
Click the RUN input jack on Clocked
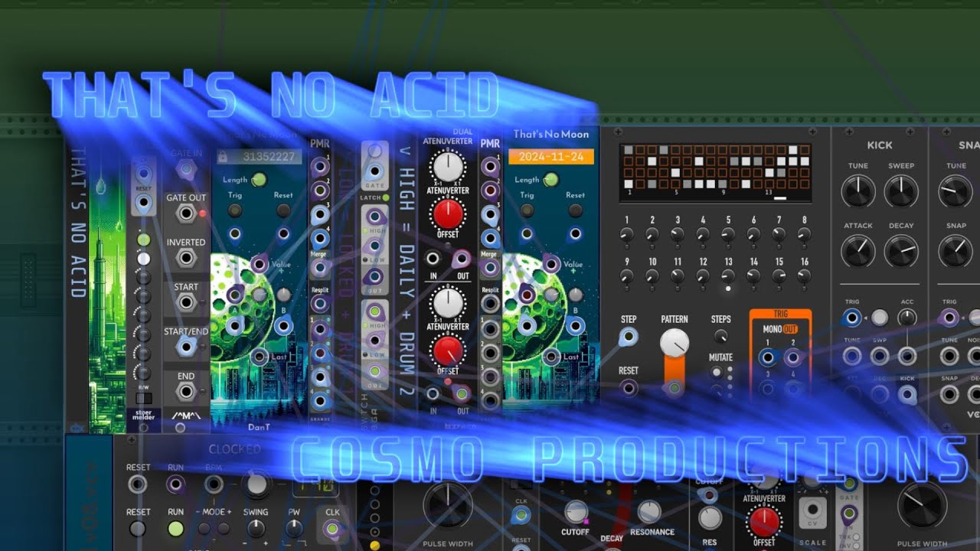176,484
